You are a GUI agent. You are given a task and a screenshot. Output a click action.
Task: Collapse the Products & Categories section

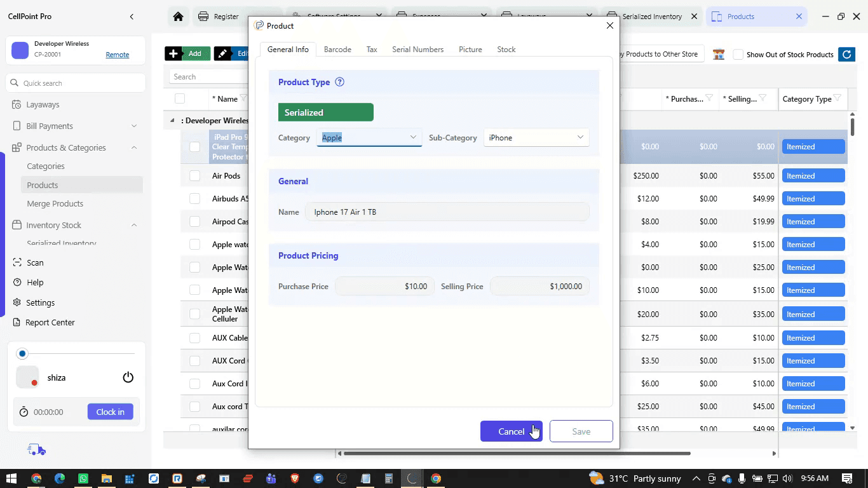134,147
